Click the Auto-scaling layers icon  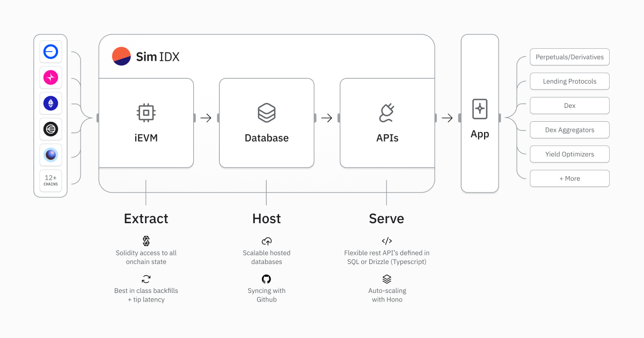point(387,279)
